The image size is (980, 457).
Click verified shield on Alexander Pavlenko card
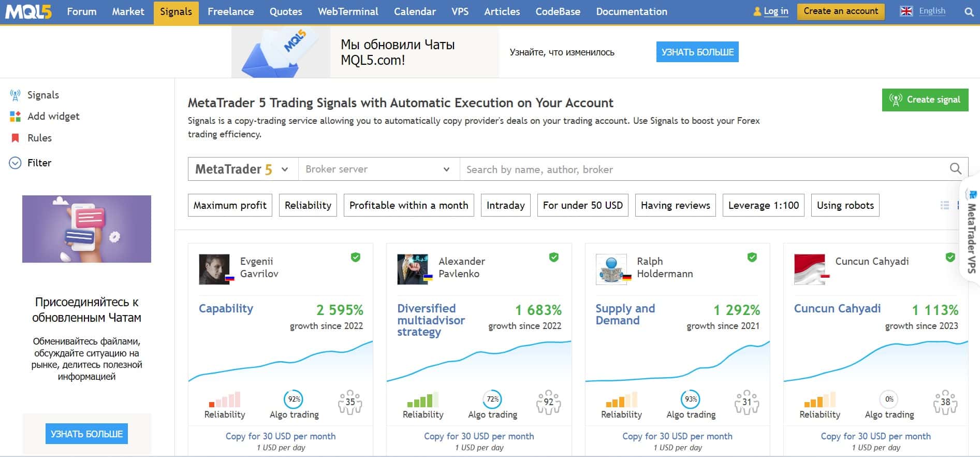[554, 257]
